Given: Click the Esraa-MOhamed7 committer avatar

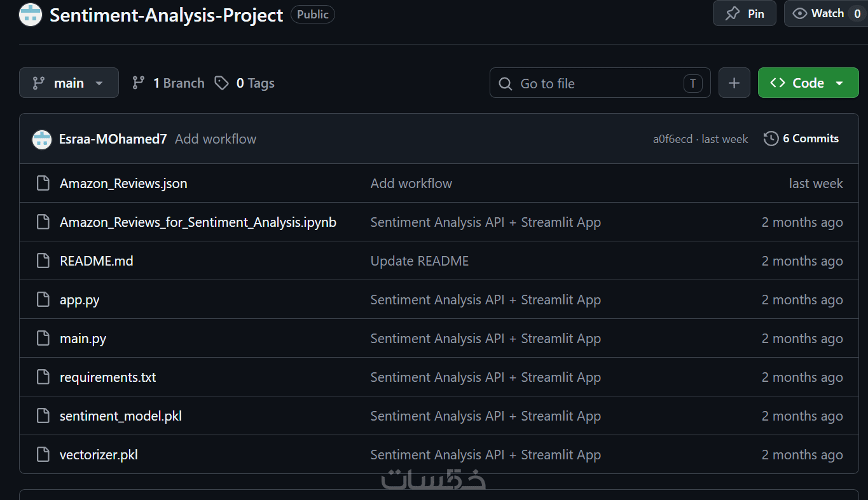Looking at the screenshot, I should click(42, 139).
